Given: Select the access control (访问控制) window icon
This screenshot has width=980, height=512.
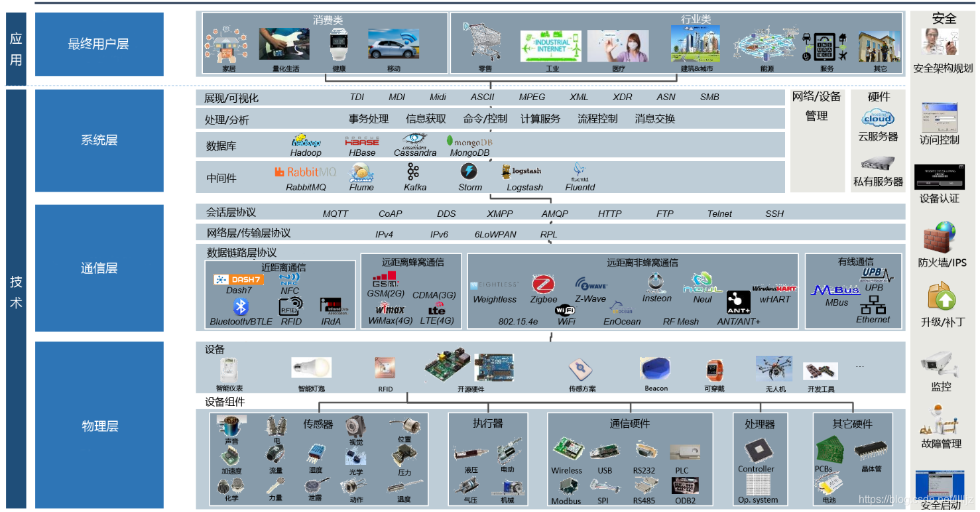Looking at the screenshot, I should tap(939, 118).
